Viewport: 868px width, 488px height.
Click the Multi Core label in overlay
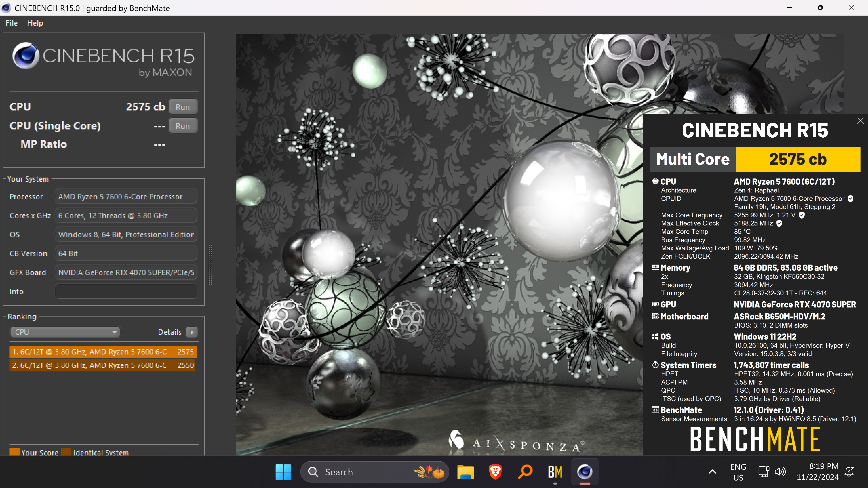click(693, 159)
